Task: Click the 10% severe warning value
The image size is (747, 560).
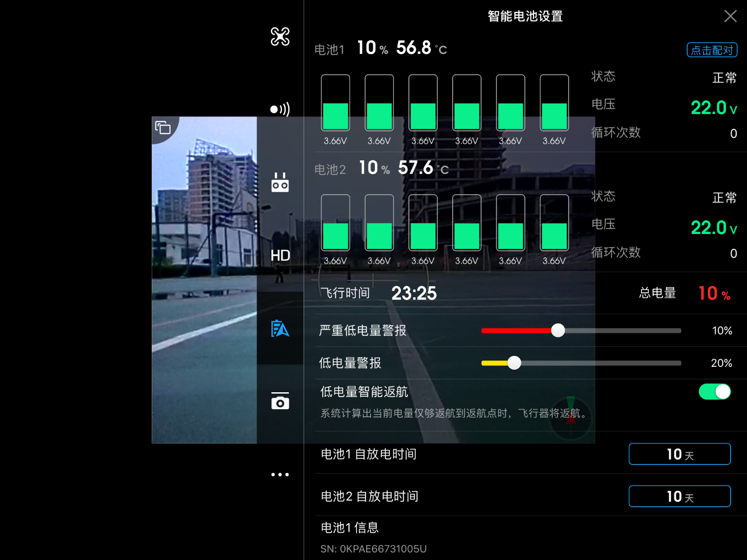Action: coord(722,331)
